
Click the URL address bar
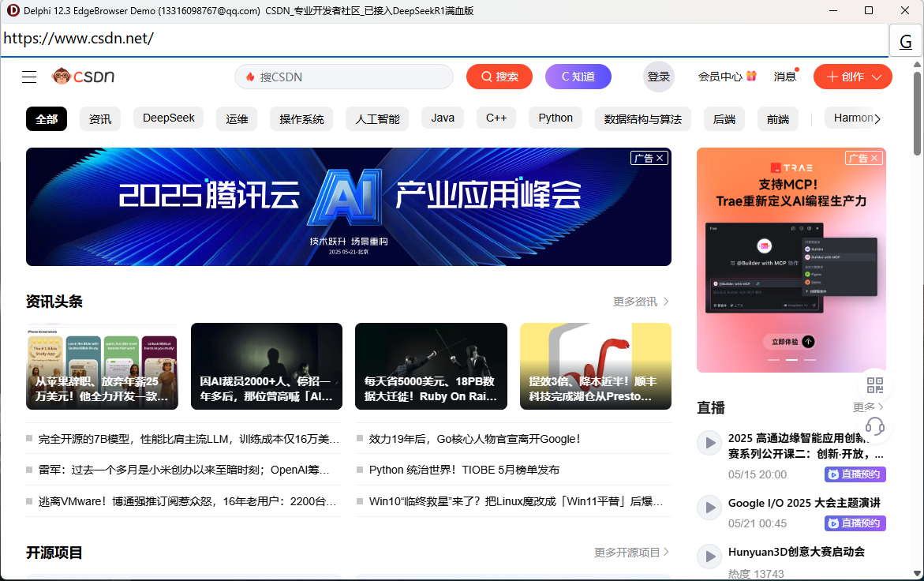coord(444,39)
